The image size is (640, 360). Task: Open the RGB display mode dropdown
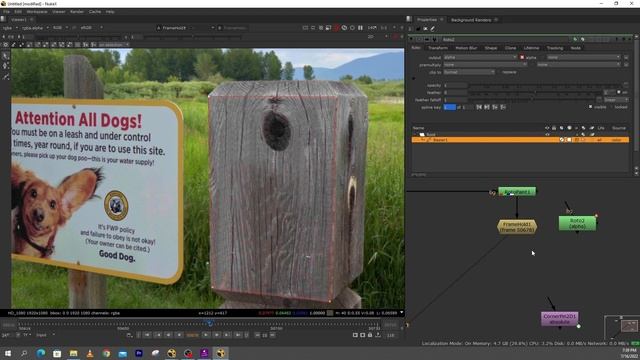pos(60,28)
